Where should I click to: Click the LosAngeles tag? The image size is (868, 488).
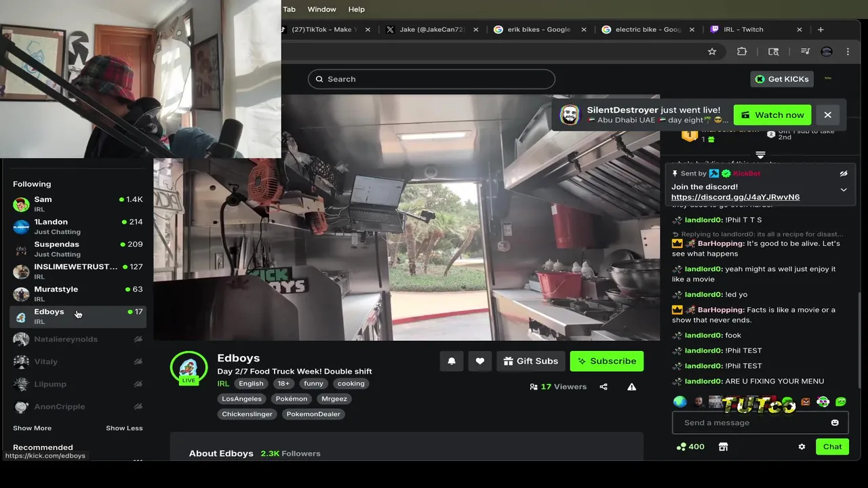[241, 399]
